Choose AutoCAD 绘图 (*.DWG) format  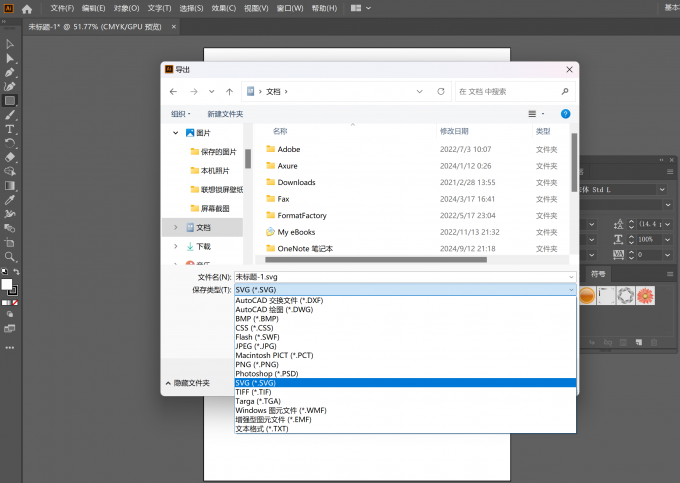pos(405,310)
